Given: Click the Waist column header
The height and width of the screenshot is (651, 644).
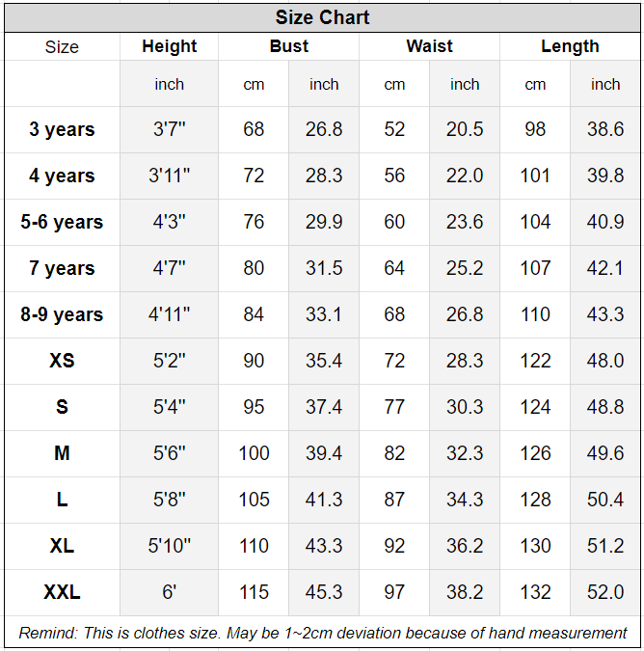Looking at the screenshot, I should pyautogui.click(x=429, y=46).
